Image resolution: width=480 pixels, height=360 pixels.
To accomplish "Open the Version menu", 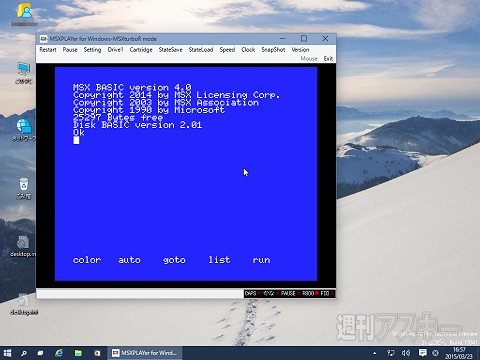I will tap(300, 50).
